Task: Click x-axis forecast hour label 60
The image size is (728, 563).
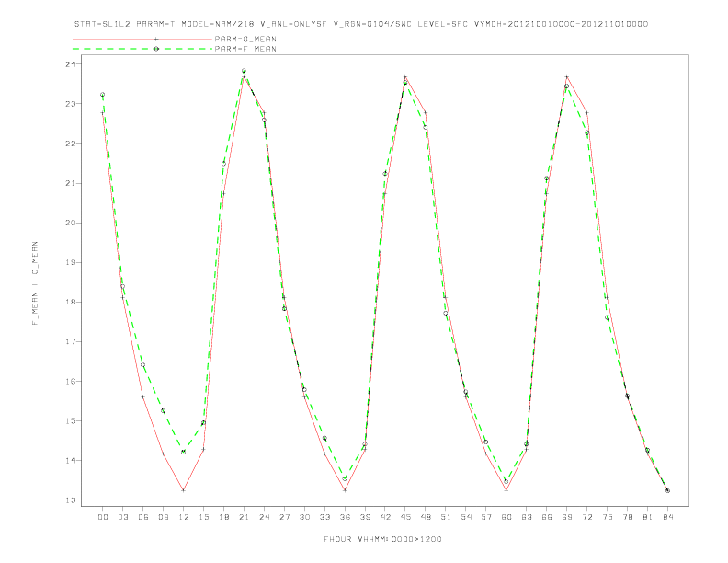Action: (x=506, y=517)
